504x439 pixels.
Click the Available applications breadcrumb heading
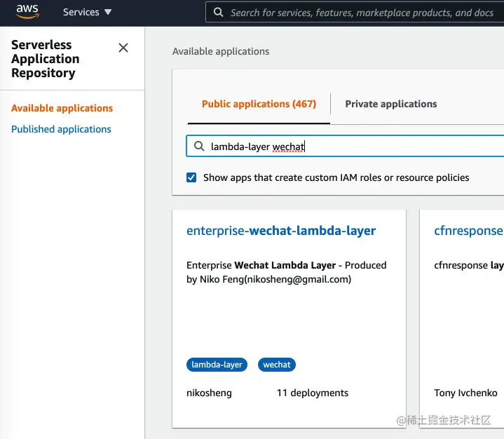221,51
